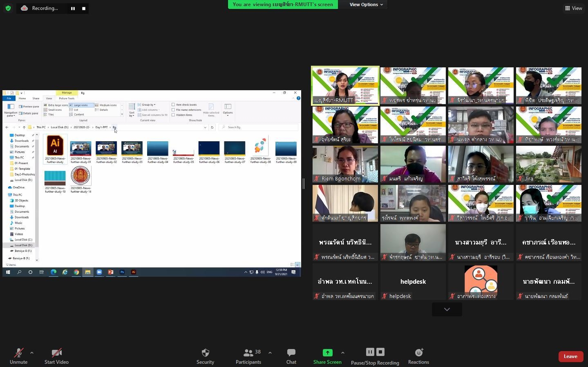
Task: Click the Up one level arrow
Action: tap(24, 127)
